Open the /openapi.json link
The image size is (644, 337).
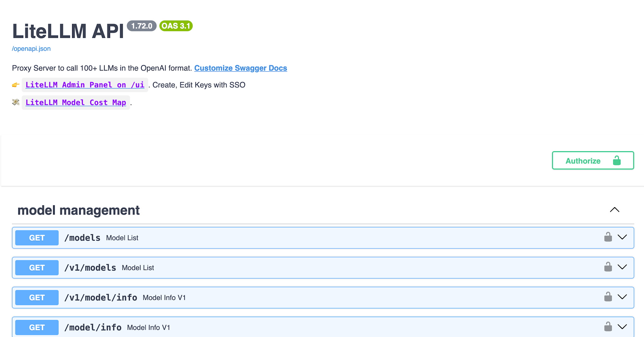click(31, 49)
